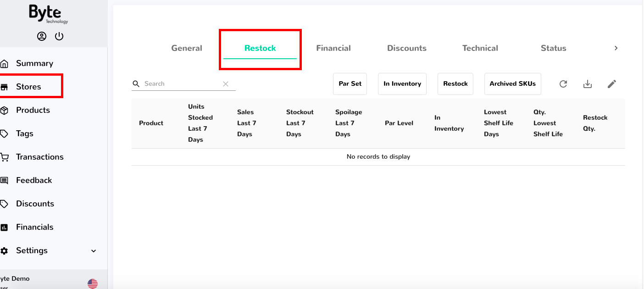Download the restock data
This screenshot has height=289, width=644.
588,84
